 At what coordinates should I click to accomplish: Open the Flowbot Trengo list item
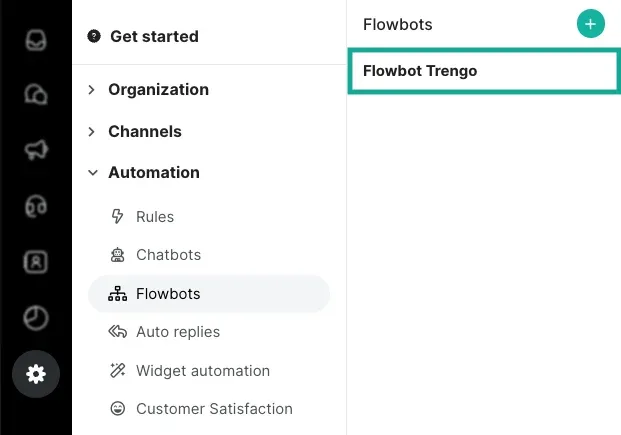tap(484, 71)
